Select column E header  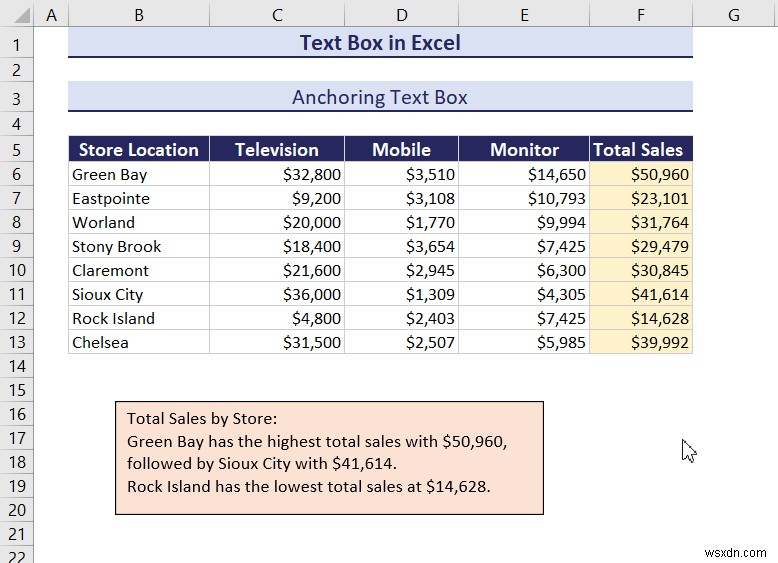click(524, 15)
